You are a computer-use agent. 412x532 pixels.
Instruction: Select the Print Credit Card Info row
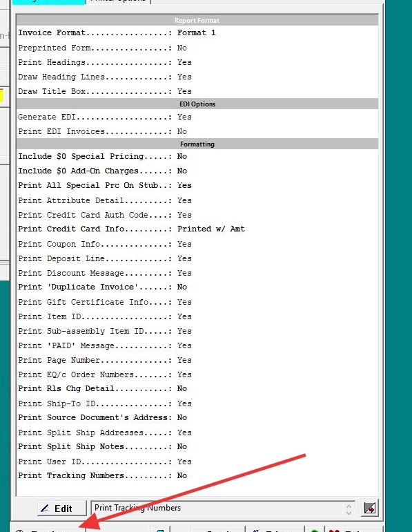[x=197, y=229]
